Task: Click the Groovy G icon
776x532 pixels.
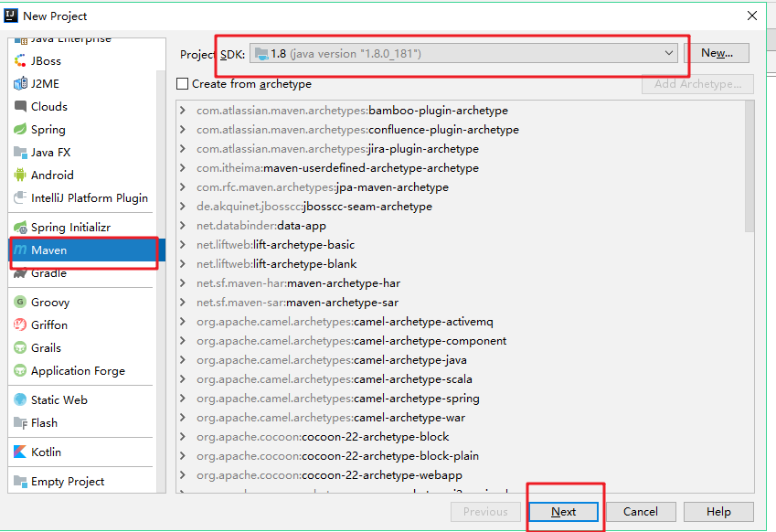Action: (20, 302)
